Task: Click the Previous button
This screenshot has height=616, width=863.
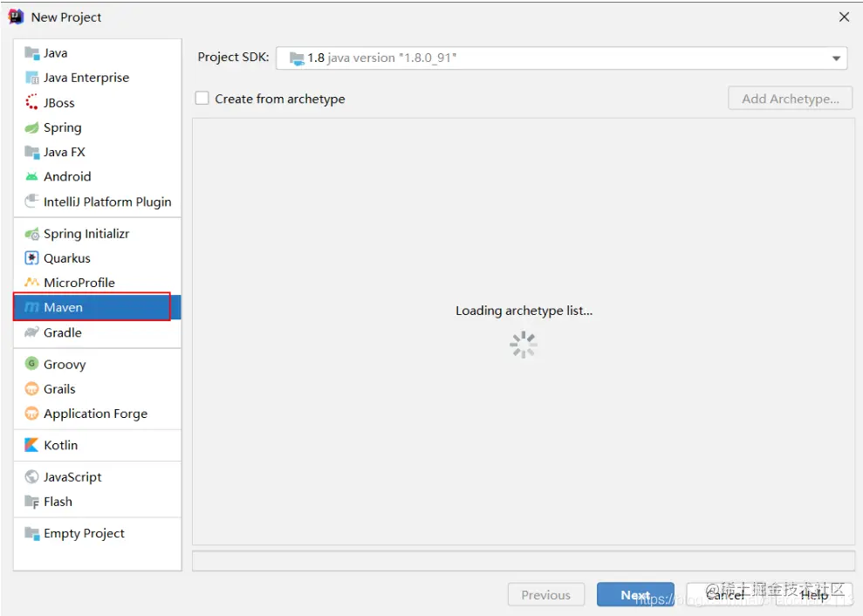Action: click(x=546, y=594)
